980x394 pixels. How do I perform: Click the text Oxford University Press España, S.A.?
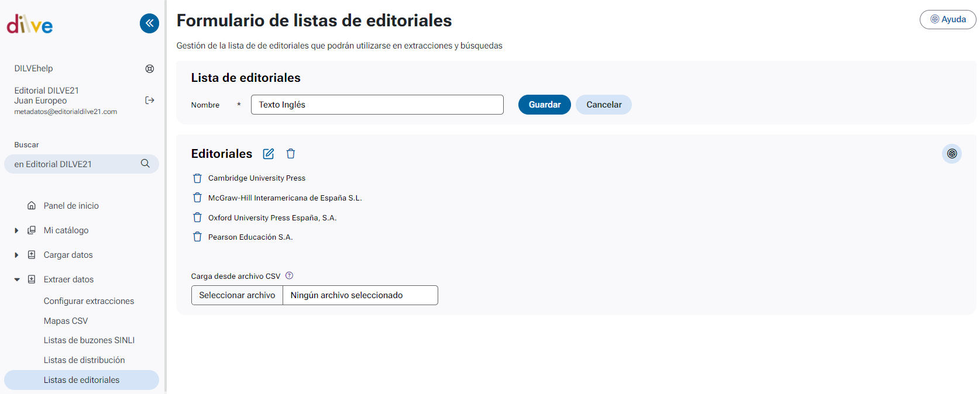273,217
